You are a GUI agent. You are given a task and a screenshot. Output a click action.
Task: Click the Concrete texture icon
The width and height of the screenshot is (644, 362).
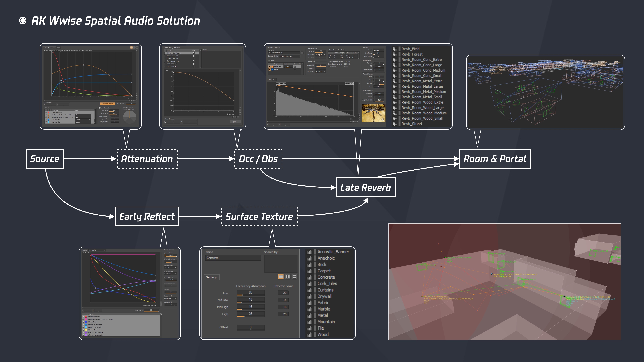(309, 277)
